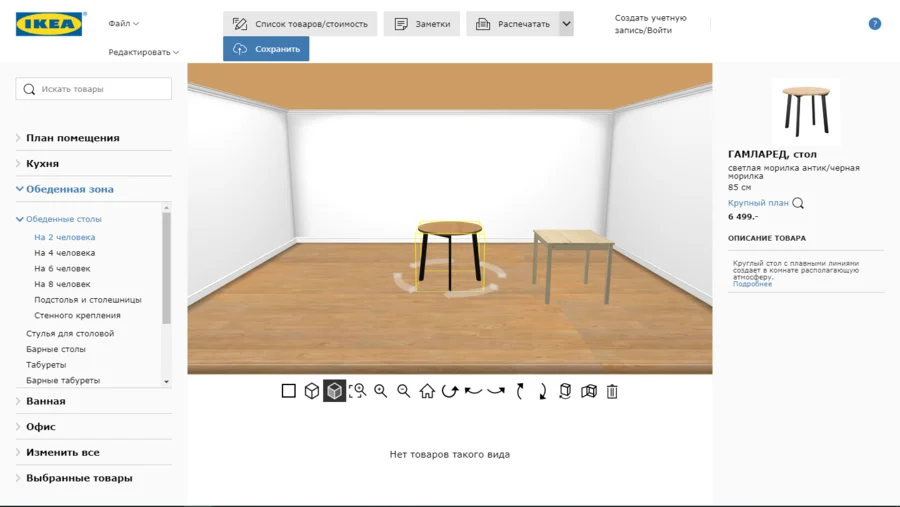The image size is (900, 507).
Task: Switch to 2D plan view icon
Action: pos(289,391)
